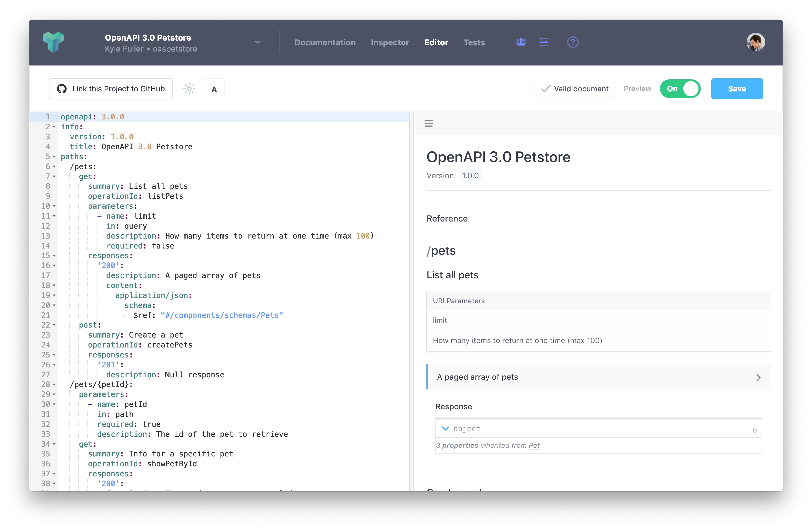This screenshot has height=530, width=812.
Task: Click the help/question mark icon
Action: pos(572,42)
